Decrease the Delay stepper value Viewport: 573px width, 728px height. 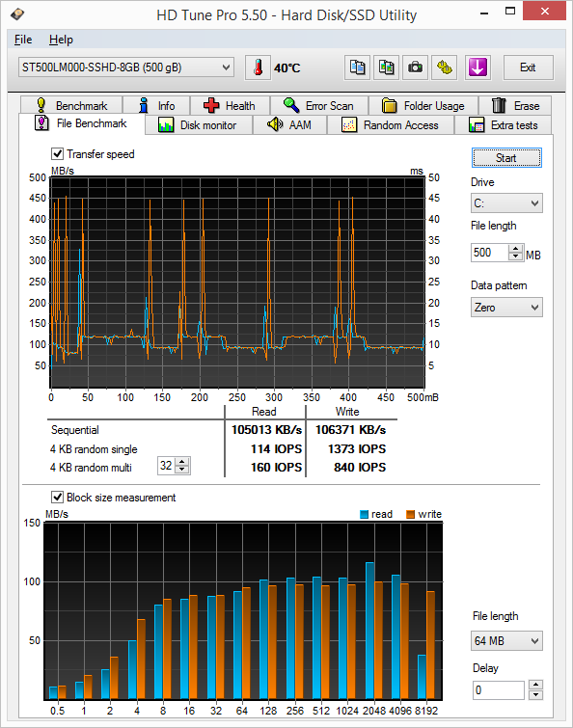point(535,694)
